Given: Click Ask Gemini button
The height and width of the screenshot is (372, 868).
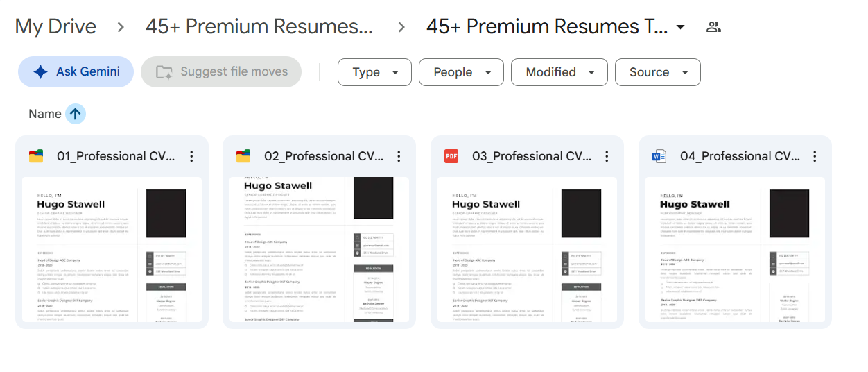Looking at the screenshot, I should [76, 71].
